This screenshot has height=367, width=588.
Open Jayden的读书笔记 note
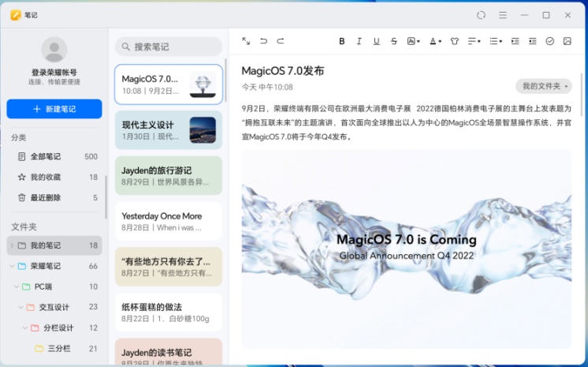(x=169, y=352)
